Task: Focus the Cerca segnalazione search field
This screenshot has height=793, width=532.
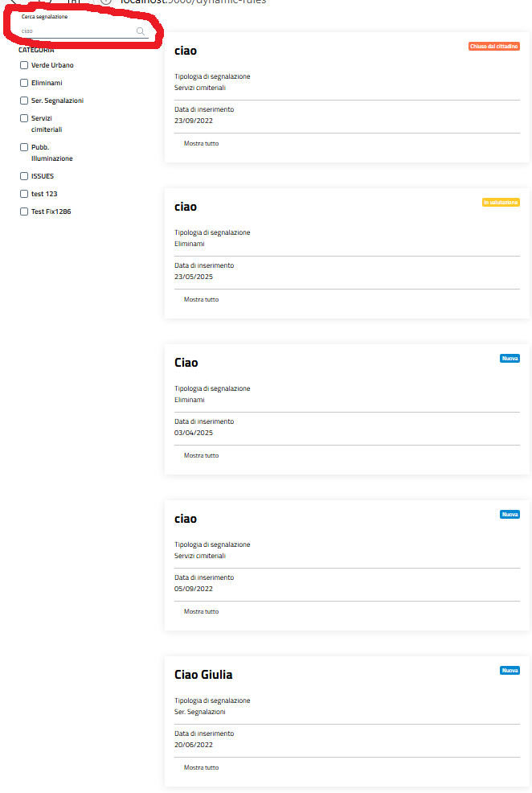Action: [x=76, y=31]
